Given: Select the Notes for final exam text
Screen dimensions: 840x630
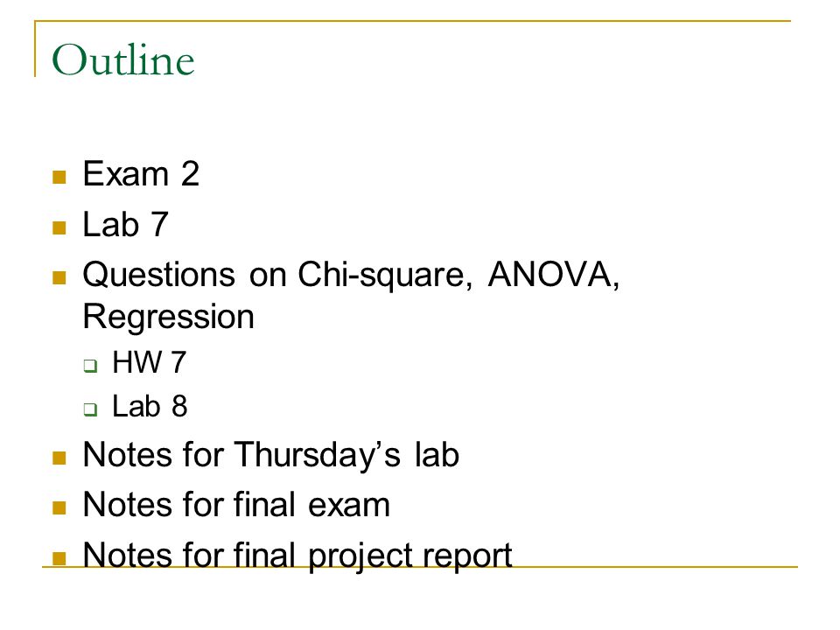Looking at the screenshot, I should point(237,505).
